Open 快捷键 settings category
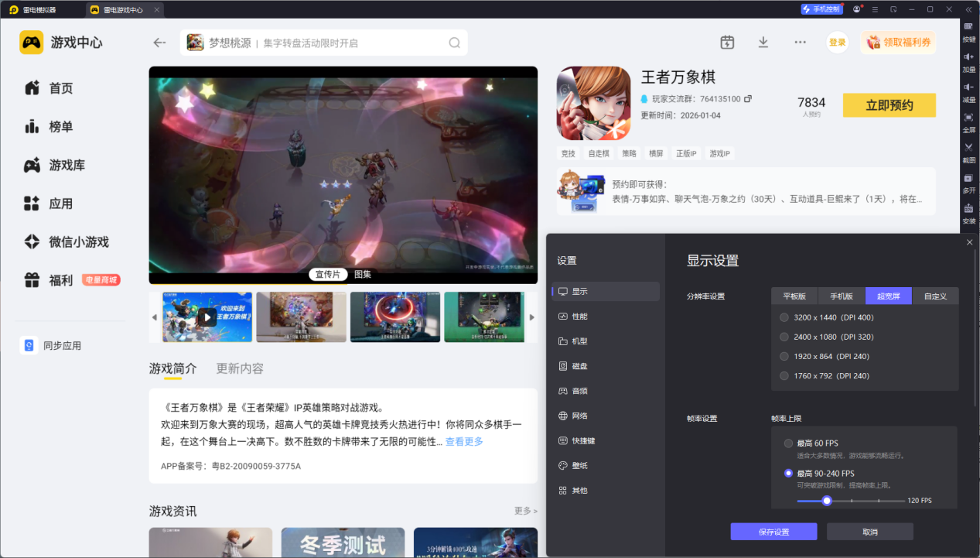 pos(606,440)
